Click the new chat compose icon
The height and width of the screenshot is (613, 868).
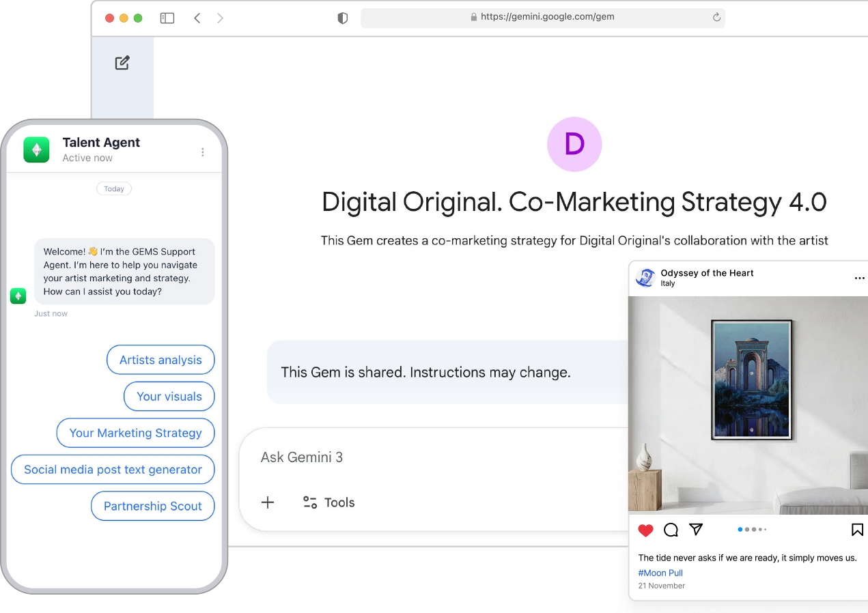coord(122,63)
